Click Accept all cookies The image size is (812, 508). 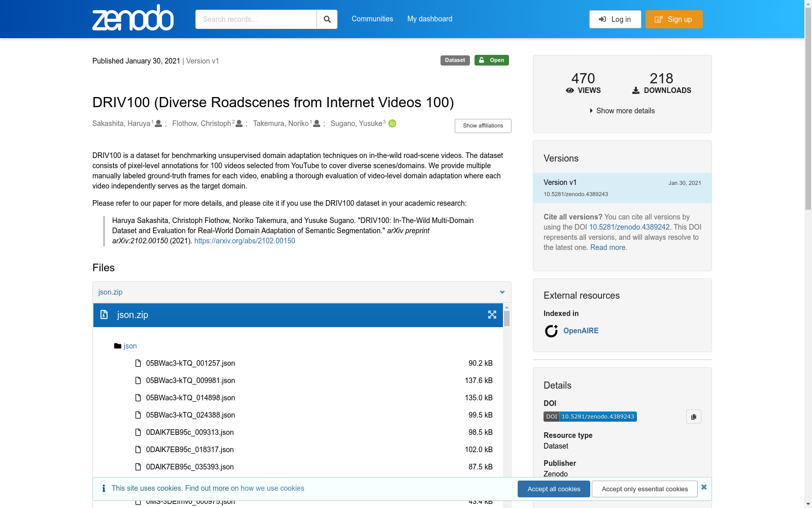(x=554, y=489)
